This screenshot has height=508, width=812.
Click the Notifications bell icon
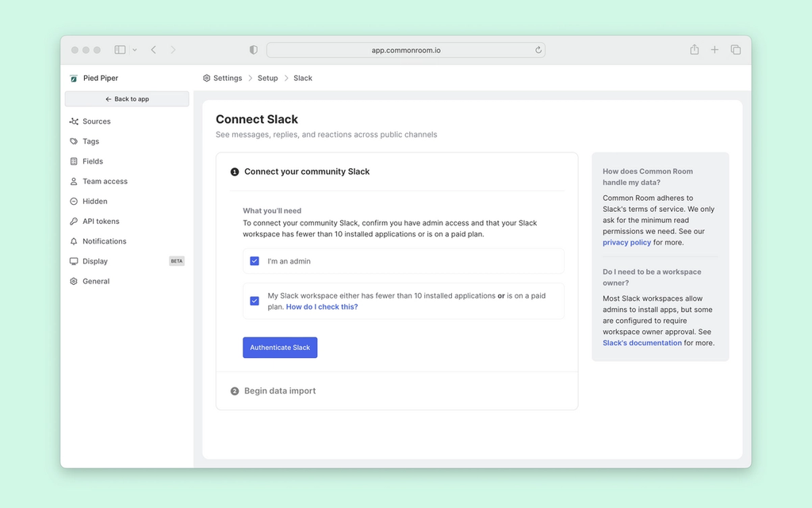74,241
